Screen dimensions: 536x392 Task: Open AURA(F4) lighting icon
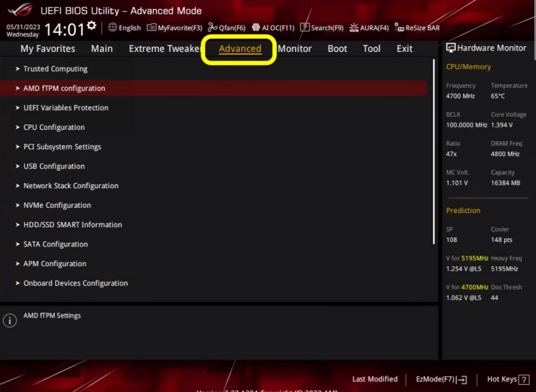pos(354,28)
